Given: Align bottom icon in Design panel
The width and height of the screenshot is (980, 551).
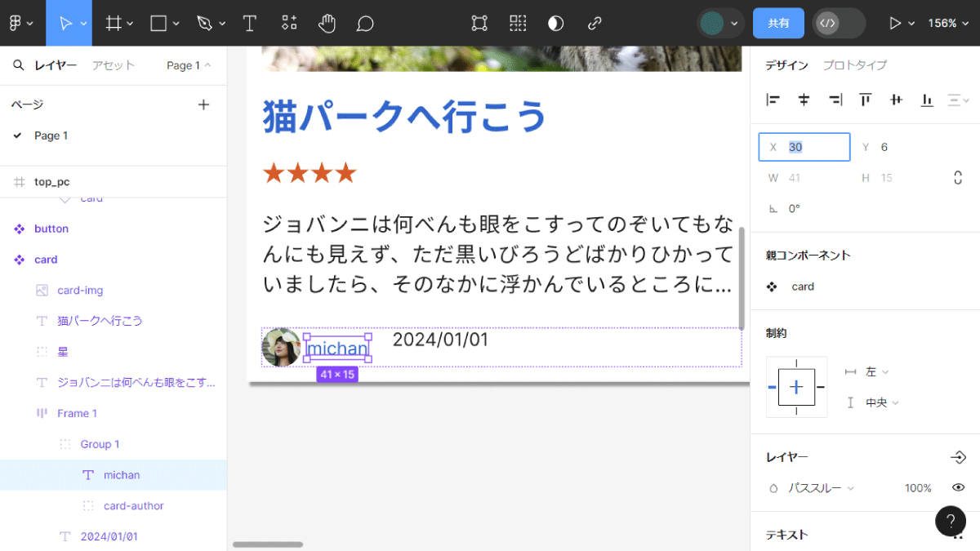Looking at the screenshot, I should tap(927, 100).
